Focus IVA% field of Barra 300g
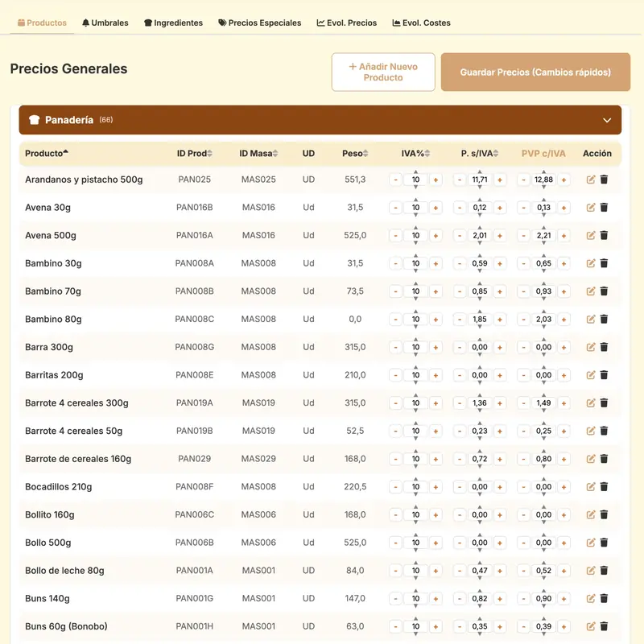The image size is (644, 644). (x=415, y=347)
